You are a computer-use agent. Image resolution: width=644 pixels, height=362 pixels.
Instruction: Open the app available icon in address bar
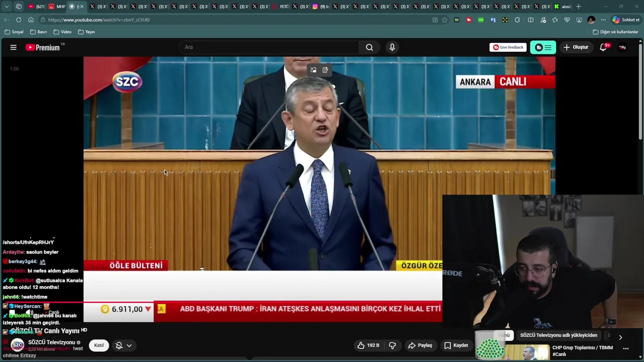[x=435, y=20]
